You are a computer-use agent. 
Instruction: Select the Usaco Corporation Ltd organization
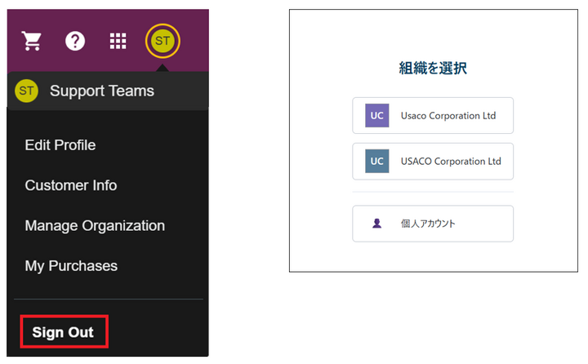coord(433,115)
